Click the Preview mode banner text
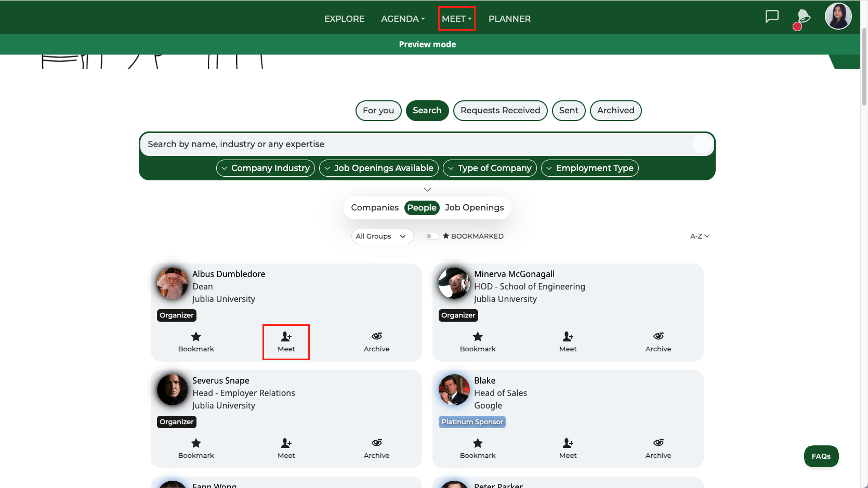 tap(427, 45)
